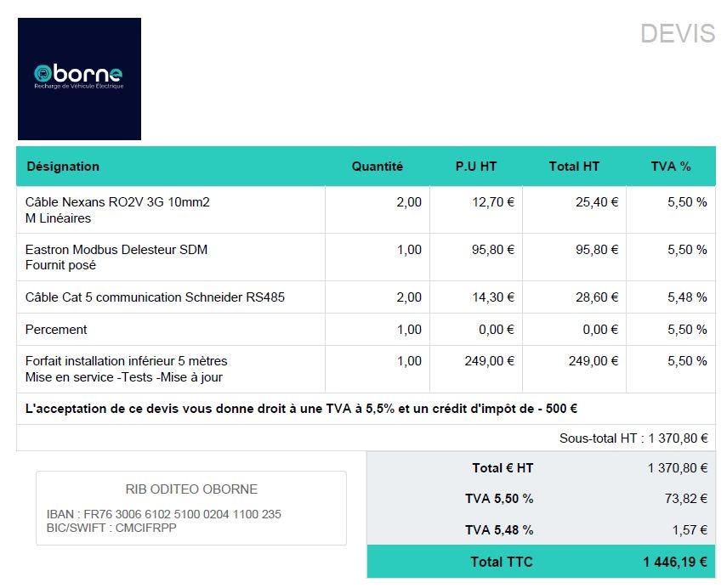
Task: Select quantity 1,00 of Percement row
Action: point(409,330)
